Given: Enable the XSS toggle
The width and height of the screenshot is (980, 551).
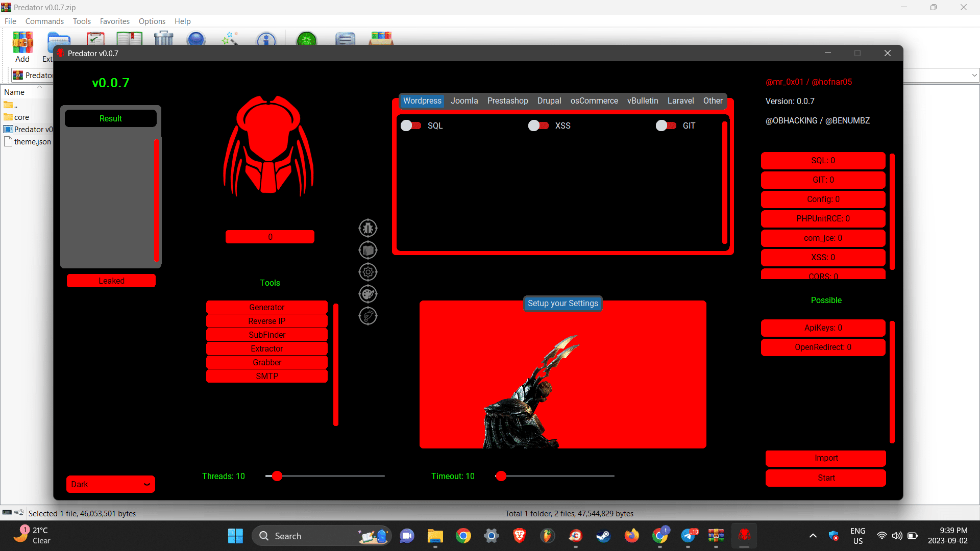Looking at the screenshot, I should tap(538, 126).
